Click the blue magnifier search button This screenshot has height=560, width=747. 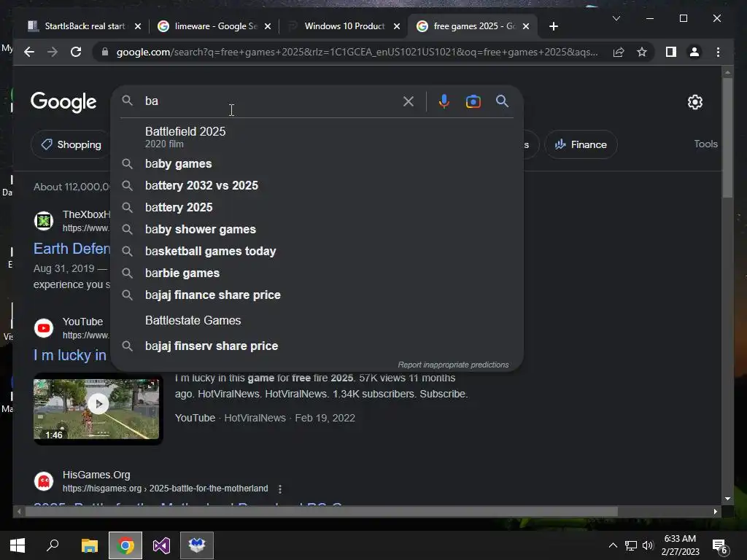502,101
